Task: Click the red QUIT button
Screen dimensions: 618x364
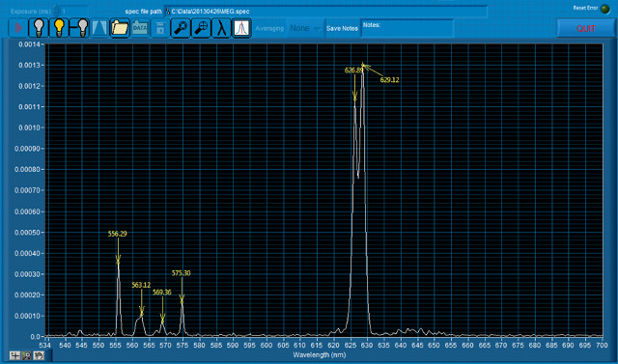Action: 586,28
